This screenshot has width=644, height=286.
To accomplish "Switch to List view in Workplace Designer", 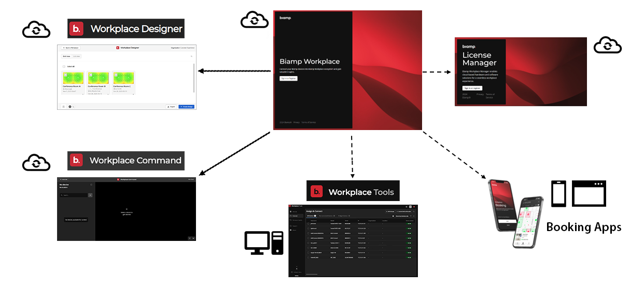I will tap(76, 56).
